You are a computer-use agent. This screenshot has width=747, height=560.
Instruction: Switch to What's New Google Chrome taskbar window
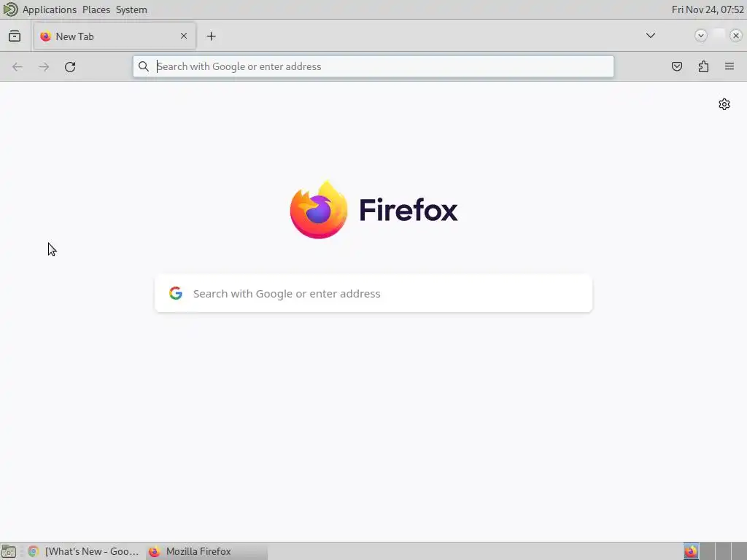pyautogui.click(x=83, y=551)
